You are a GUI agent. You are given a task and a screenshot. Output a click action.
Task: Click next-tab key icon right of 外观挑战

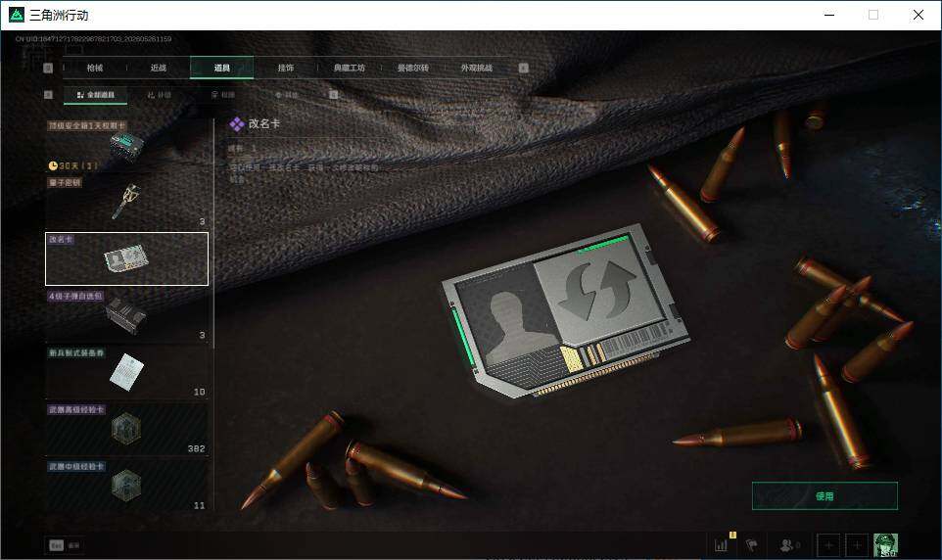coord(523,68)
